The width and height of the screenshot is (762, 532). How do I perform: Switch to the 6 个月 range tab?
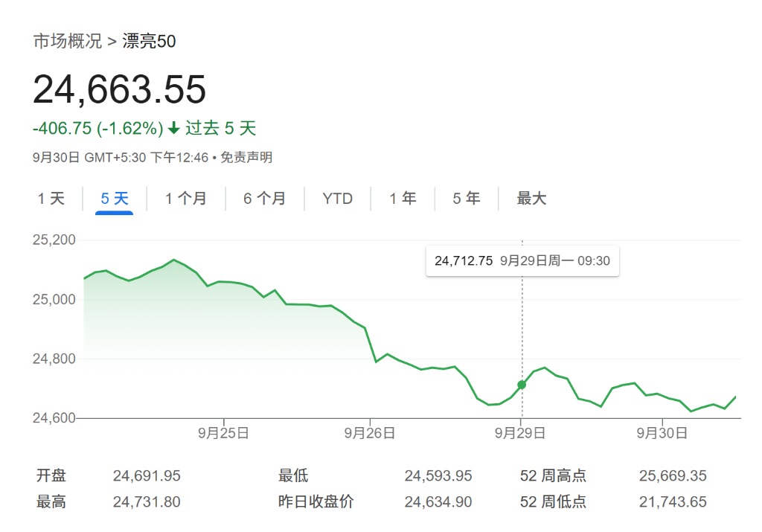265,199
